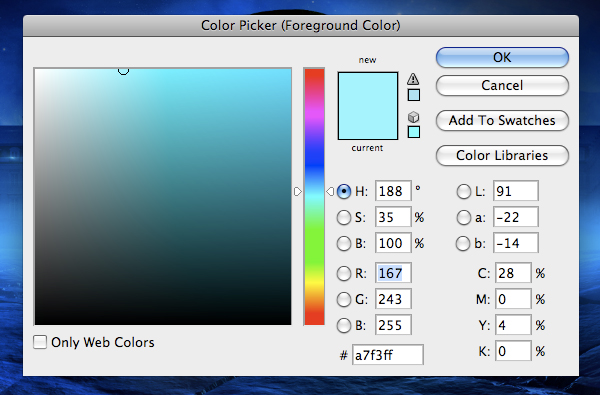This screenshot has width=600, height=395.
Task: Click the new color preview swatch
Action: point(368,89)
